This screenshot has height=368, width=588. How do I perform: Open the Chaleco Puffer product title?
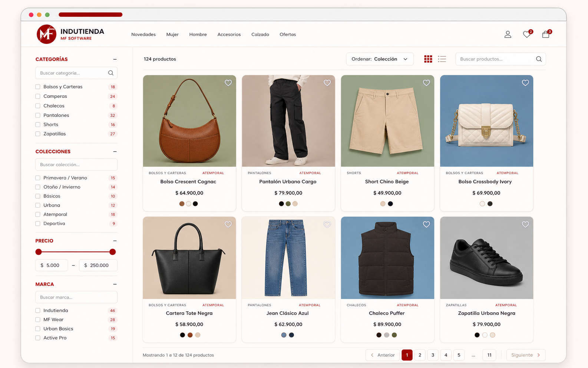pyautogui.click(x=387, y=313)
